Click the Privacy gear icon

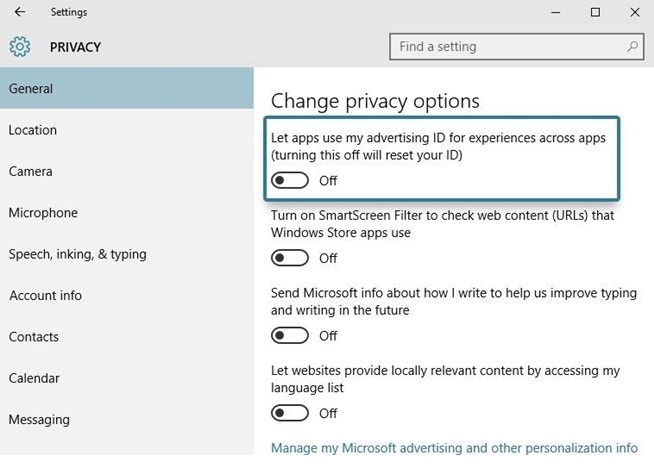[20, 47]
